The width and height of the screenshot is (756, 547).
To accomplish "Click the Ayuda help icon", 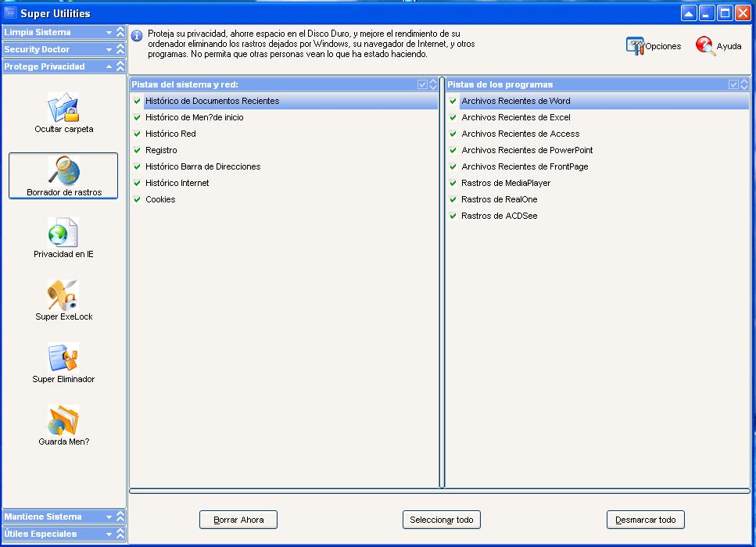I will coord(704,46).
